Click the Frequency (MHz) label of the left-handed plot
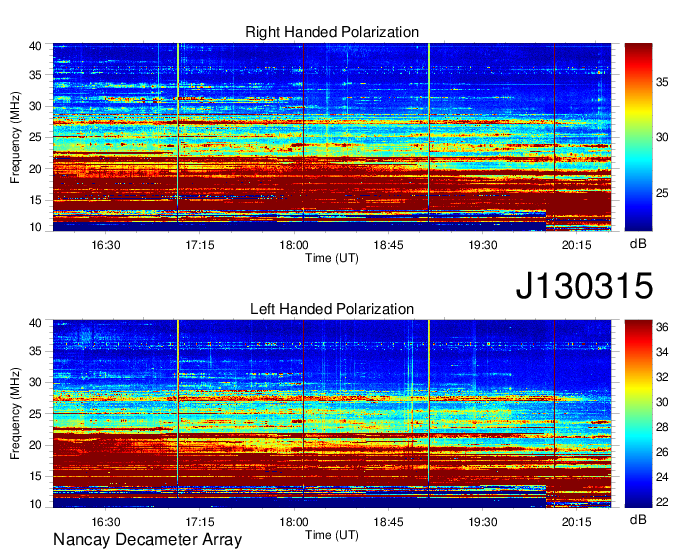The image size is (680, 552). (x=15, y=414)
